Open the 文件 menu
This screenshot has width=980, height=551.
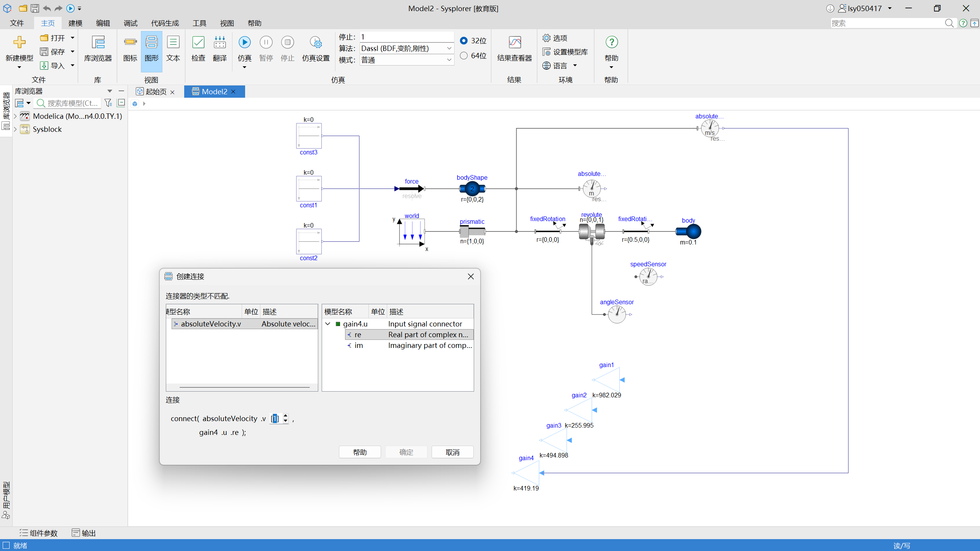click(x=17, y=23)
